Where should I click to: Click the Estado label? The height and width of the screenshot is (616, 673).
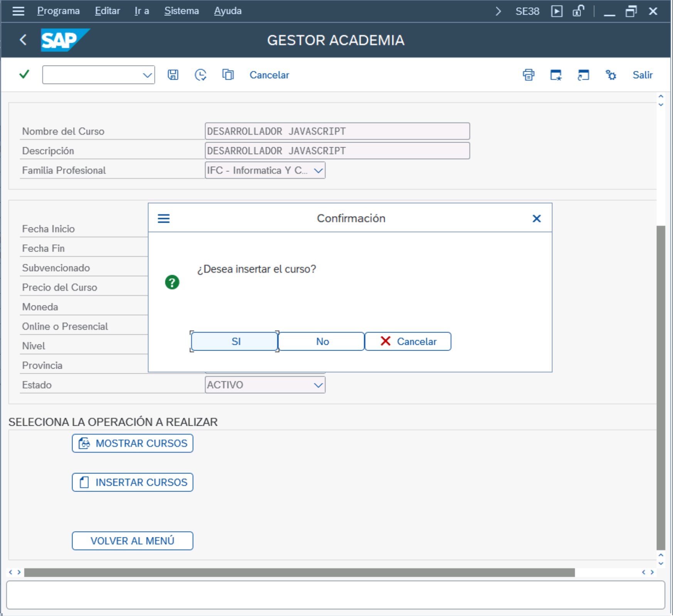[x=37, y=385]
